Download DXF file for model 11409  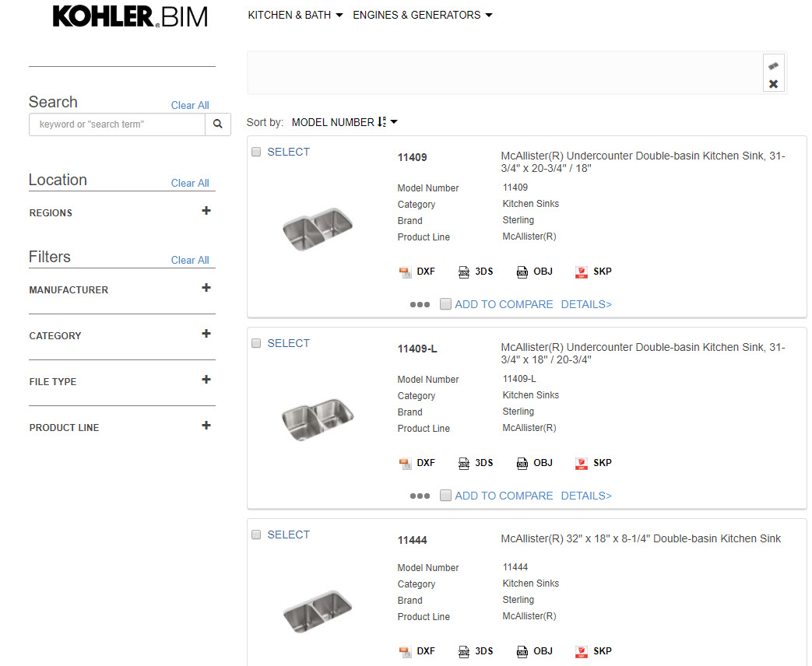pyautogui.click(x=417, y=272)
